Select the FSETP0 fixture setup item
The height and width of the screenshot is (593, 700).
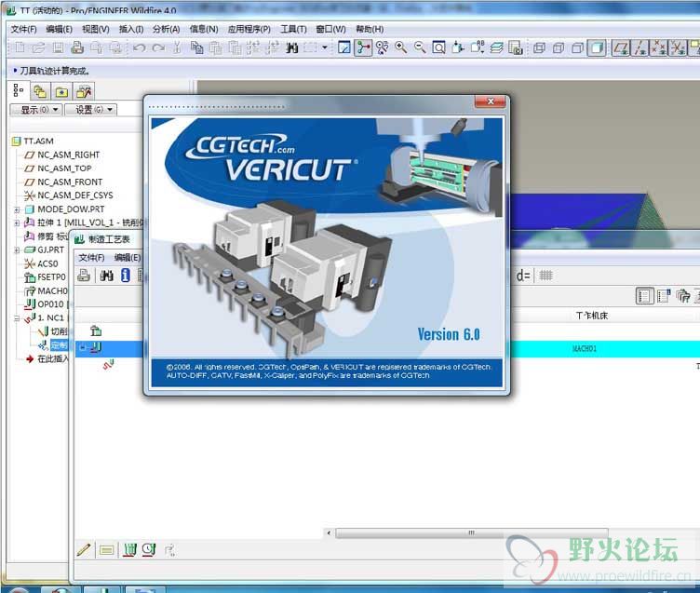point(51,277)
